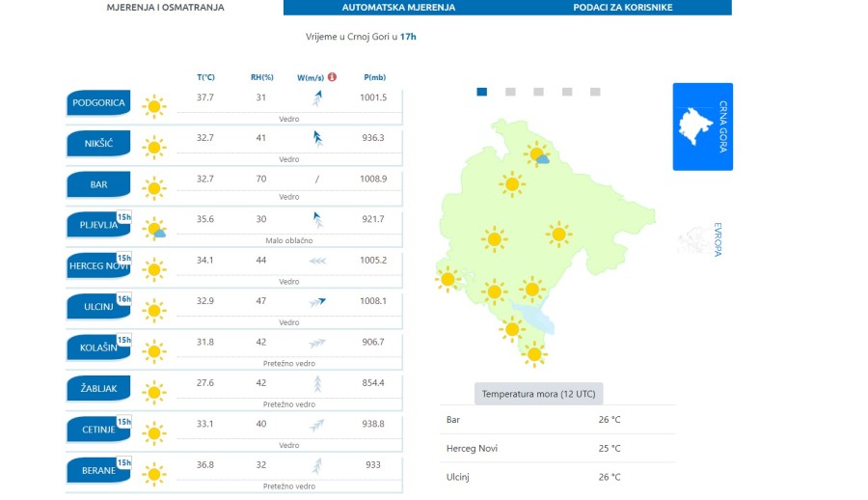868x500 pixels.
Task: Click the info icon beside W(m/s)
Action: pos(332,77)
